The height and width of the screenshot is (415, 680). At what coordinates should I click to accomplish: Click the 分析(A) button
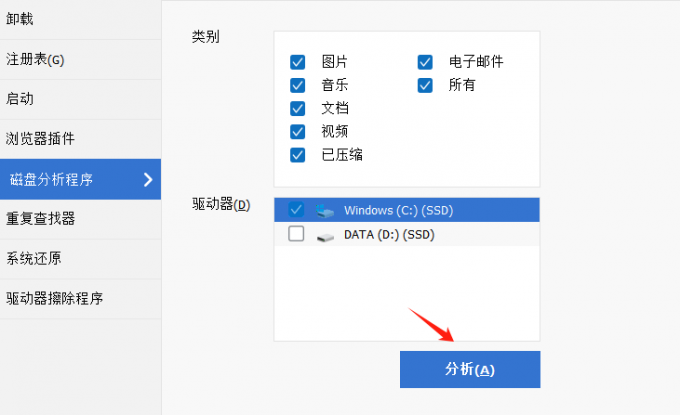tap(470, 369)
